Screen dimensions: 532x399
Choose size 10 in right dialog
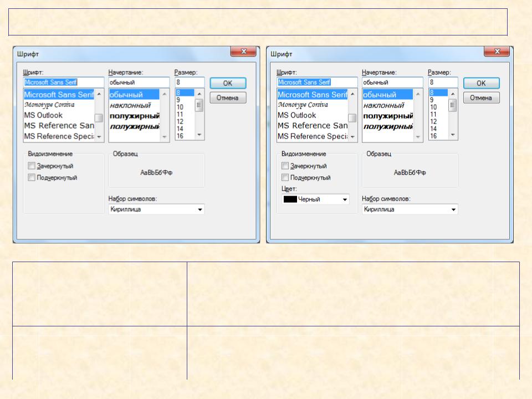[438, 107]
